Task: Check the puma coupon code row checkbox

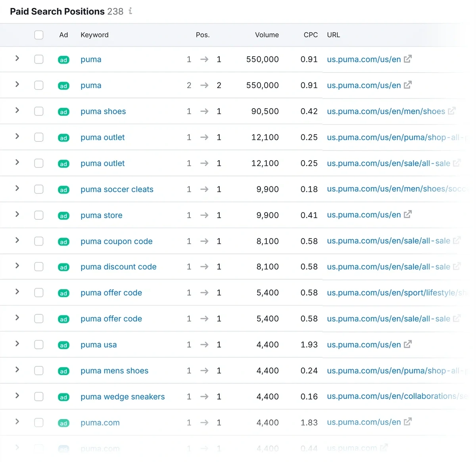Action: point(39,241)
